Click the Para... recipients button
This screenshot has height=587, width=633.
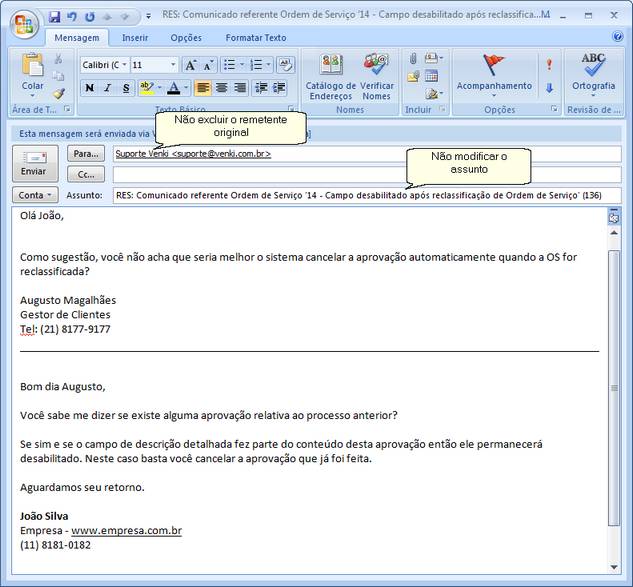86,154
